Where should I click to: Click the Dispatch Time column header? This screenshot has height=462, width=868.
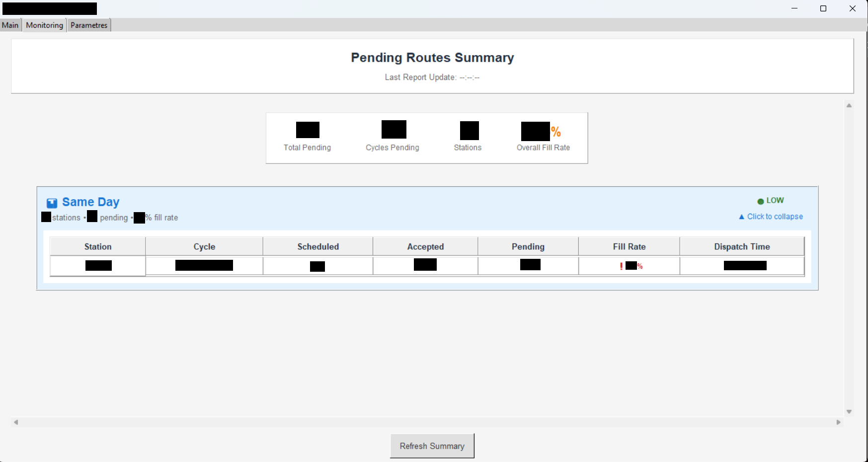pos(742,246)
